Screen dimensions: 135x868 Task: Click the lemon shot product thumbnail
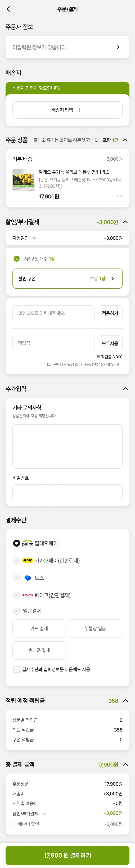24,180
